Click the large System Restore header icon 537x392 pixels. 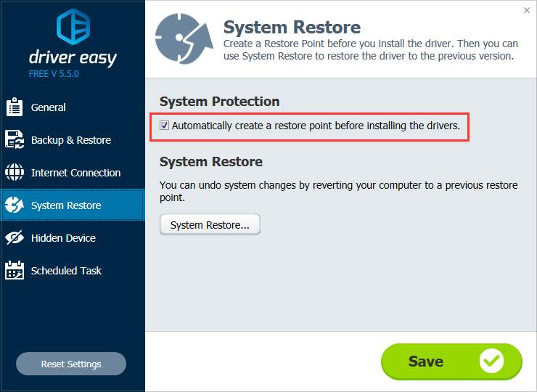184,38
